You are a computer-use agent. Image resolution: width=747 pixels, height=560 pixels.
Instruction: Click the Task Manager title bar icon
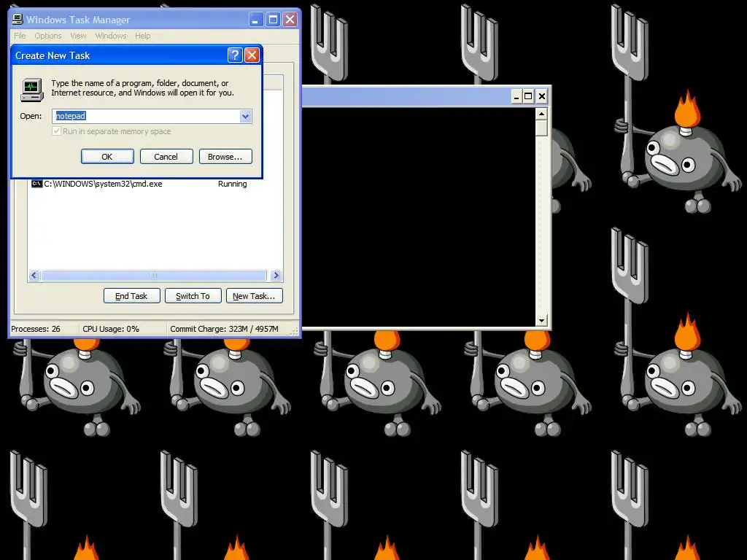point(18,20)
